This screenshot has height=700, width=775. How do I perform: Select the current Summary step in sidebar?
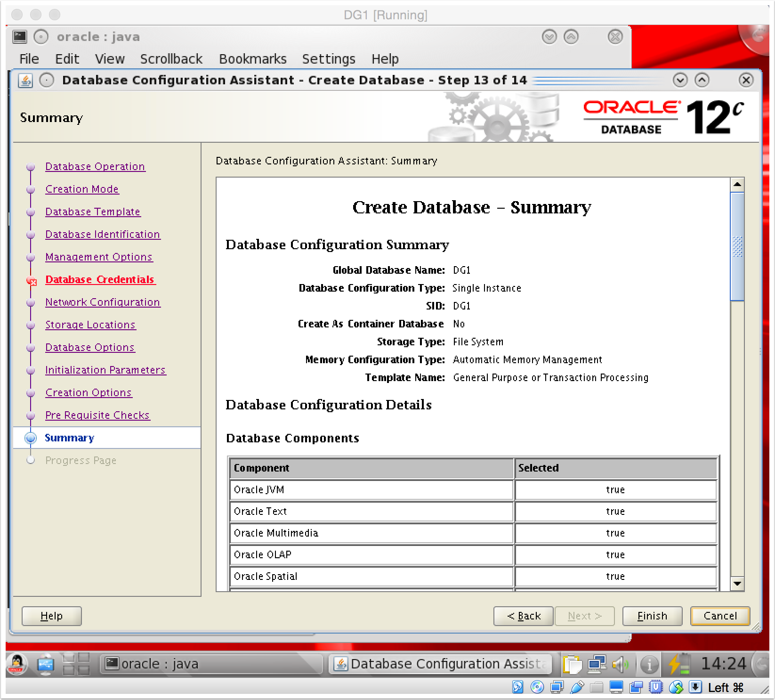(69, 438)
